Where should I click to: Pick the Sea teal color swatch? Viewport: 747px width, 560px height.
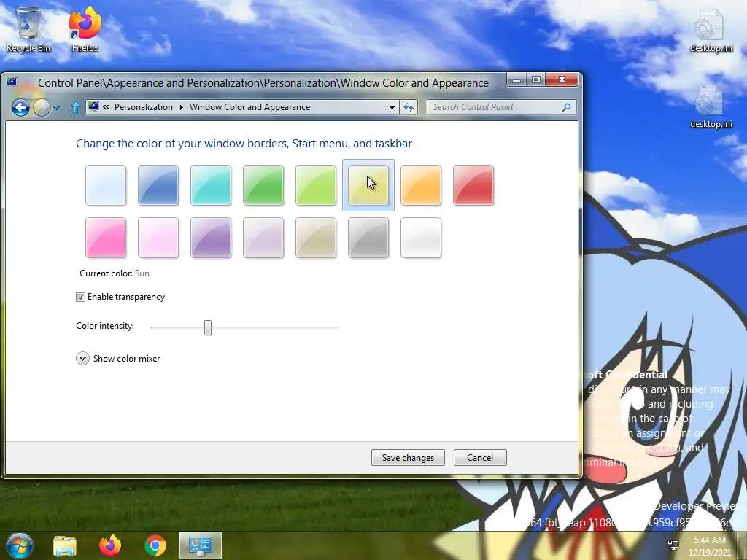[x=211, y=185]
